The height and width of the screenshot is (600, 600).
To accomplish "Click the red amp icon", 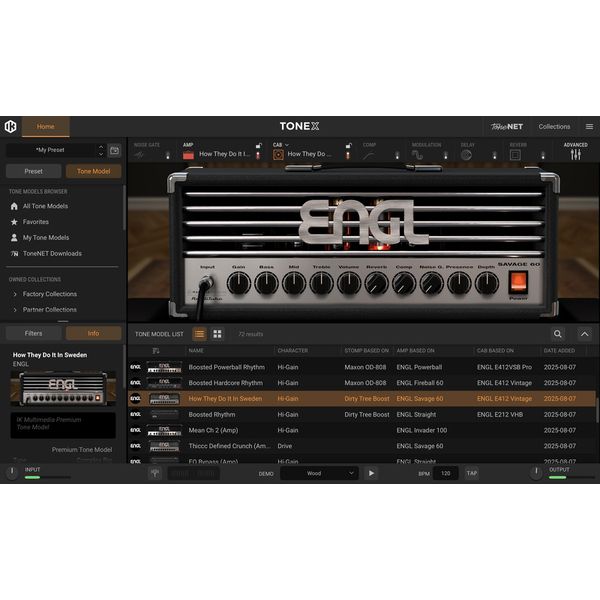I will coord(188,155).
